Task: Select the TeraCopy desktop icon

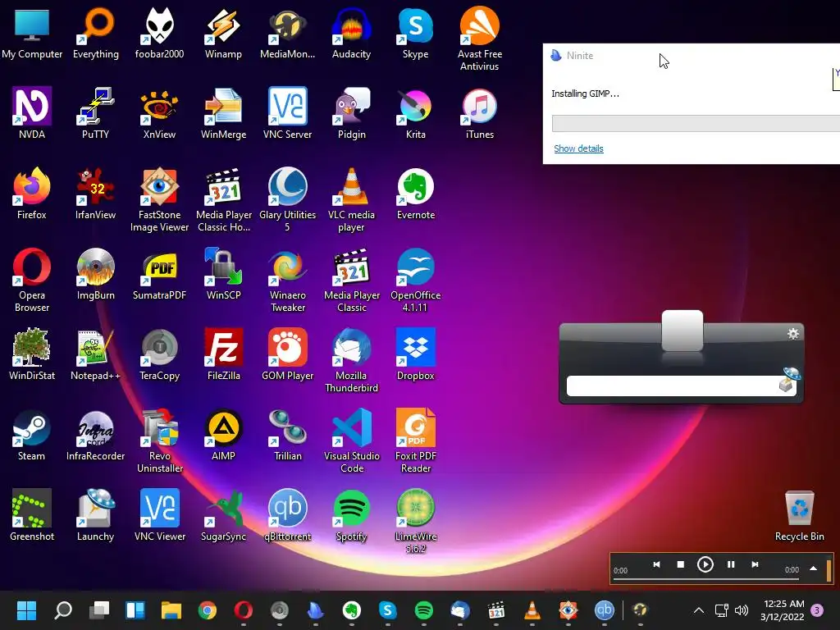Action: click(x=159, y=354)
